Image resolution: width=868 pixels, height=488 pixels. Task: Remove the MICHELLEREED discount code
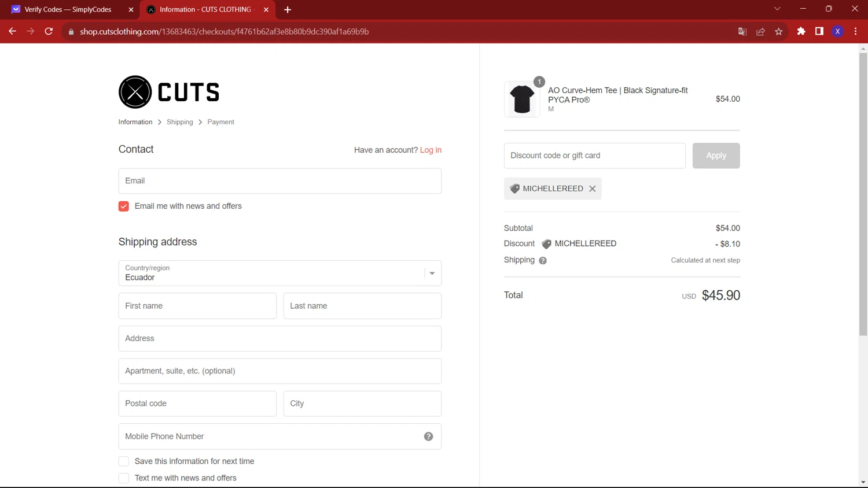click(592, 188)
